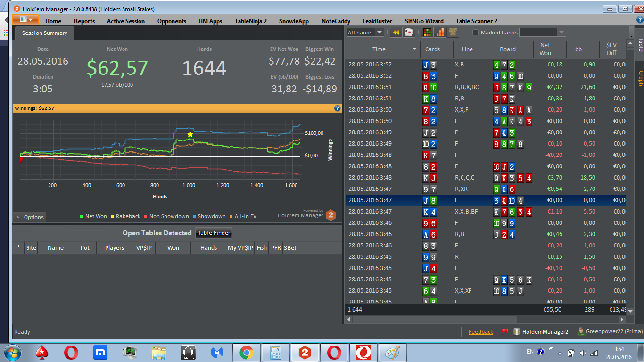Open the Windows Start menu
The width and height of the screenshot is (644, 362).
pyautogui.click(x=12, y=352)
